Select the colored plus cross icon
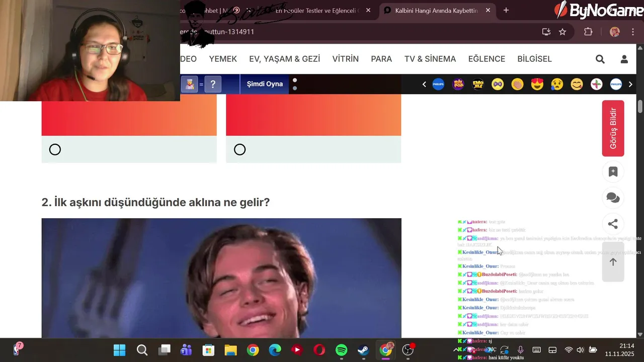The image size is (644, 362). 596,84
